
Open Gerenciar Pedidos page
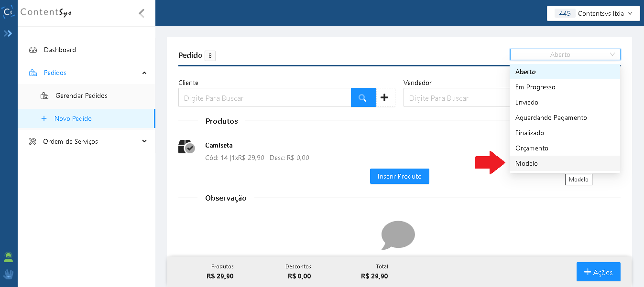tap(81, 96)
